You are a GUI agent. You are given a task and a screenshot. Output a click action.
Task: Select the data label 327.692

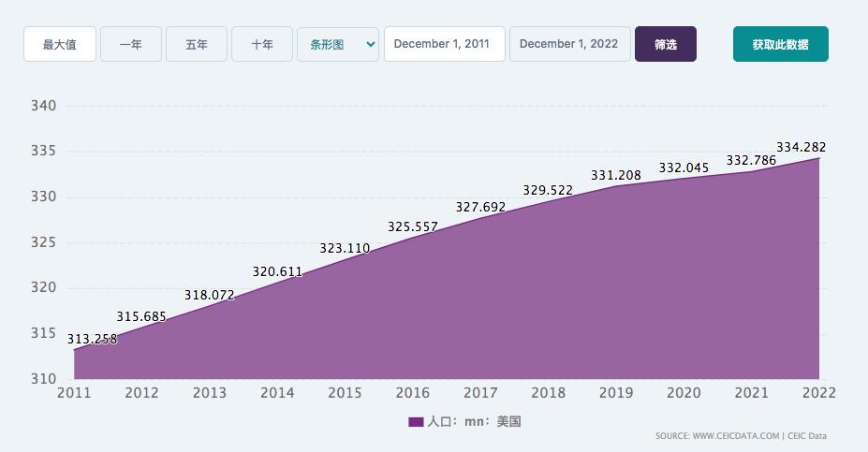pyautogui.click(x=480, y=207)
